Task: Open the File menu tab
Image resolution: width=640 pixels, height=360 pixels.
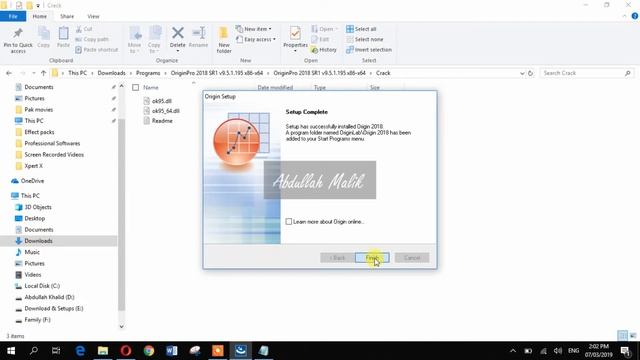Action: coord(13,16)
